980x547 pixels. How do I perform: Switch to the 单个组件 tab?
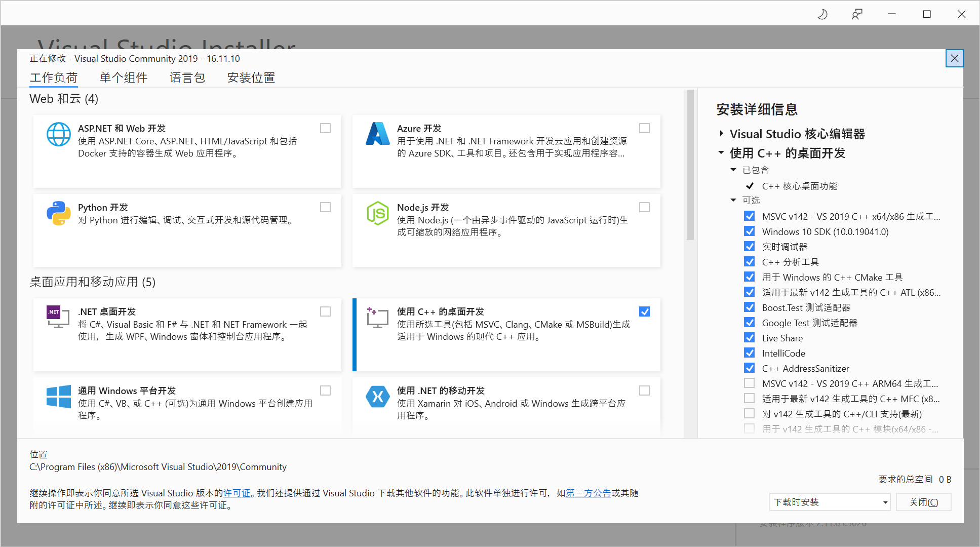tap(124, 77)
